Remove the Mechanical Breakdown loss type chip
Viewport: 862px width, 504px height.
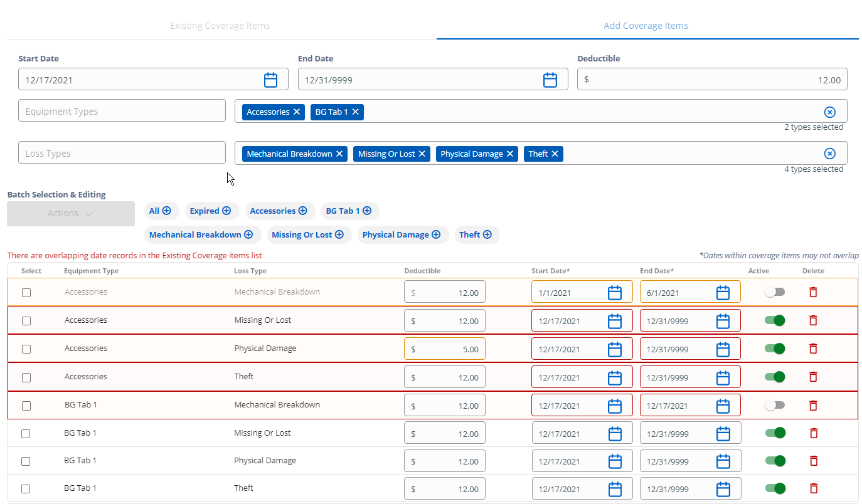[x=339, y=154]
